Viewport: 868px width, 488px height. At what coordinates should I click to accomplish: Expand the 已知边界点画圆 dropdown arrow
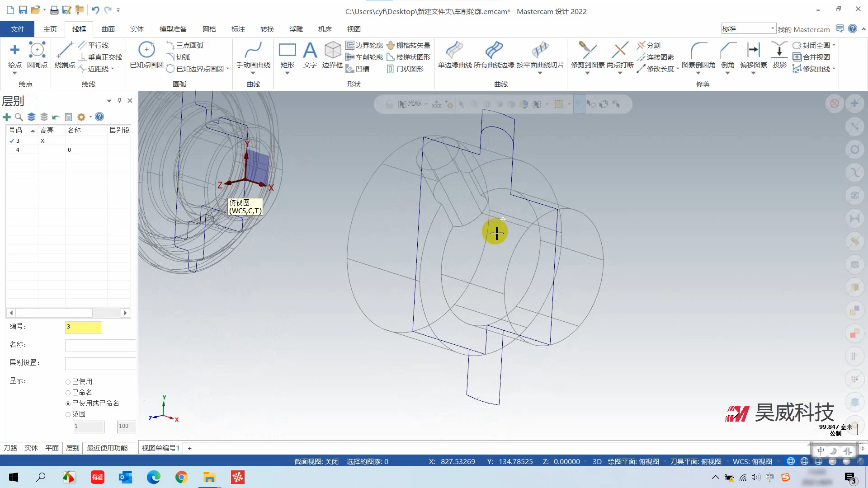pos(228,69)
